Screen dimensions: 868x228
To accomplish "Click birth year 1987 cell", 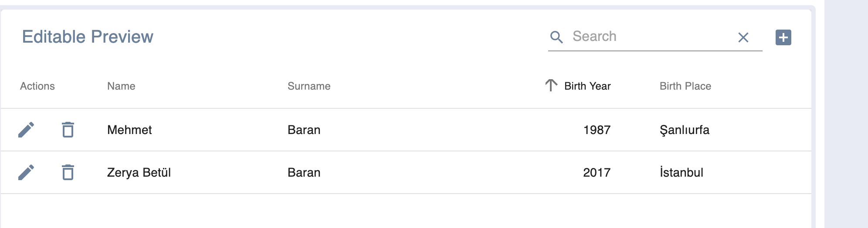I will (597, 130).
